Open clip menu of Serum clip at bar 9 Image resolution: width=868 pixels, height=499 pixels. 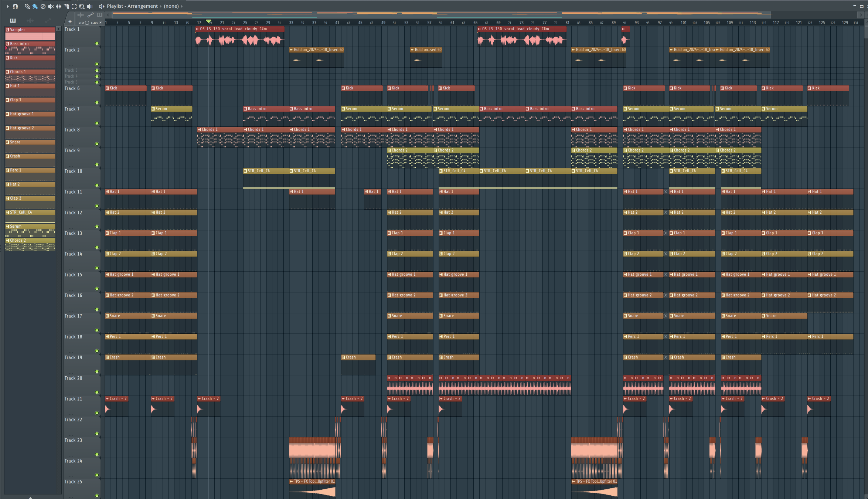(x=153, y=109)
